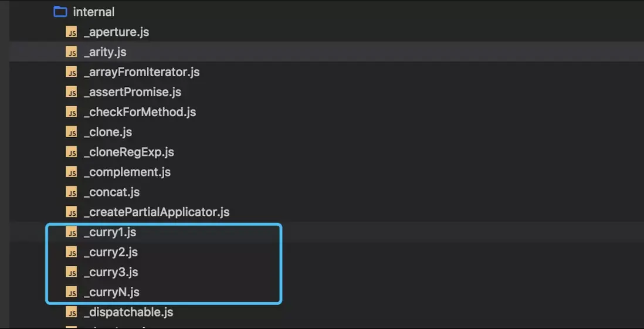Select the _cloneRegExp.js file

128,152
